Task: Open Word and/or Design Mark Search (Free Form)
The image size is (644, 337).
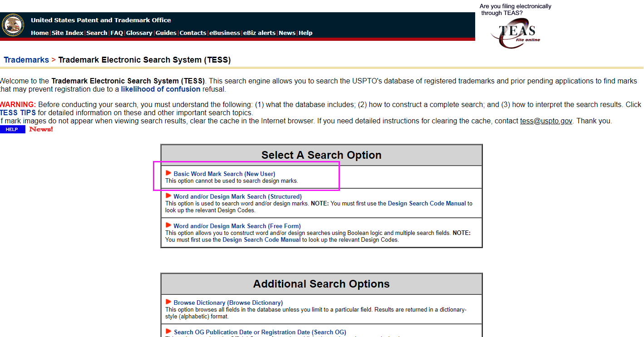Action: click(x=237, y=226)
